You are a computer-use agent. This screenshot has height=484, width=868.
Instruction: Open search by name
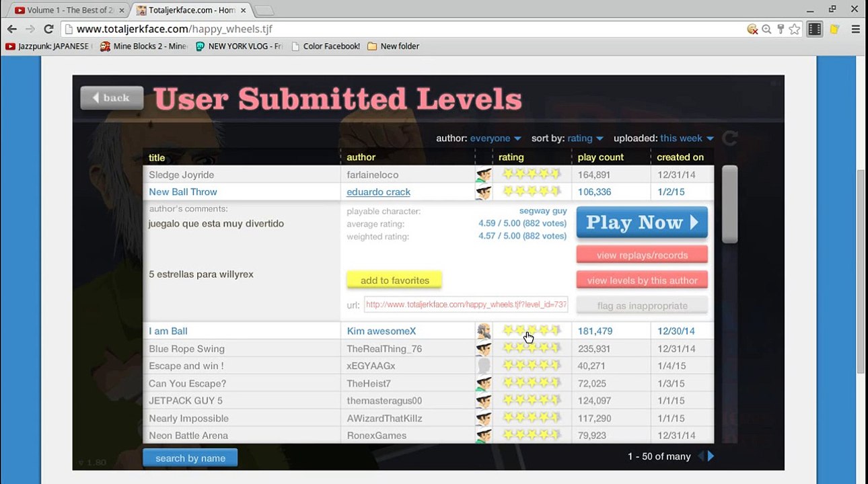(x=190, y=458)
